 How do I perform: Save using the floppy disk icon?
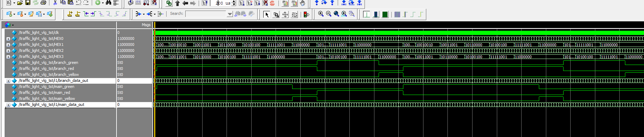28,3
